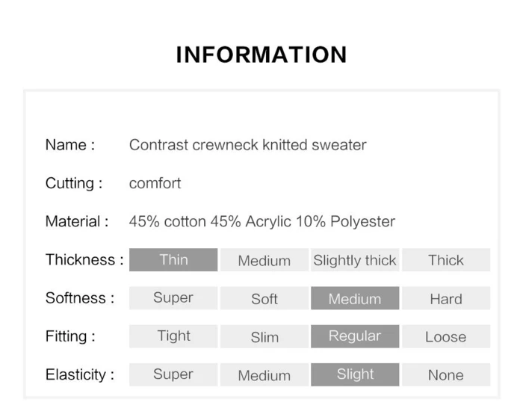This screenshot has width=523, height=420.
Task: Pick the Slightly thick option
Action: click(355, 260)
